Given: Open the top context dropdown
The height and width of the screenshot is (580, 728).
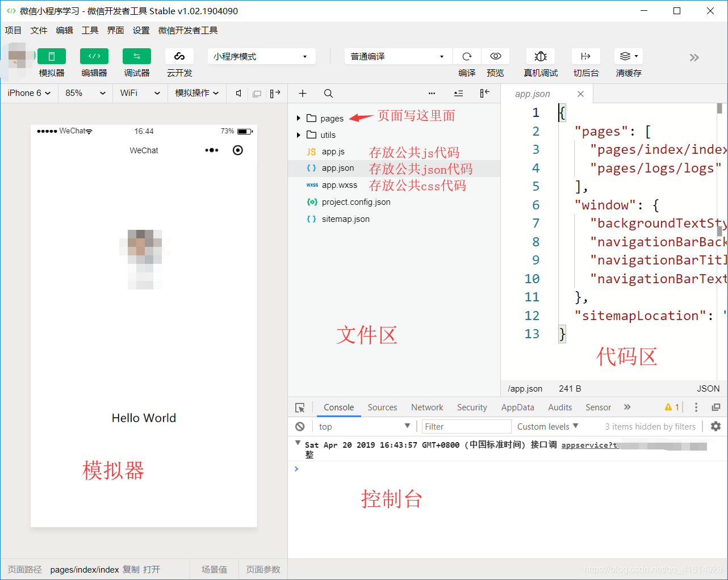Looking at the screenshot, I should coord(364,426).
